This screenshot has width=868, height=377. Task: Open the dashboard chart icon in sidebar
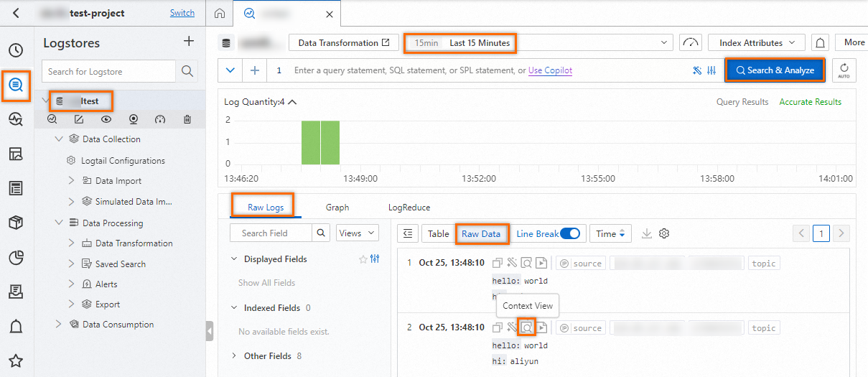tap(16, 154)
